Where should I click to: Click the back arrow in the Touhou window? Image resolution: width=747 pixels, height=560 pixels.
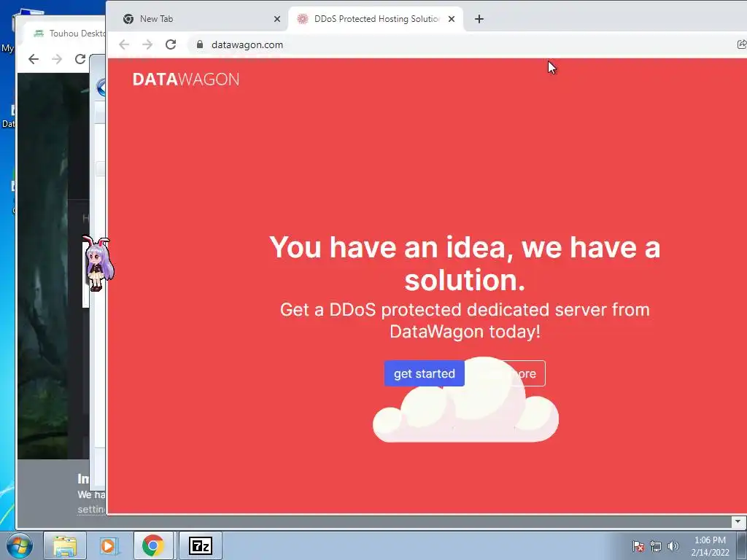[34, 59]
